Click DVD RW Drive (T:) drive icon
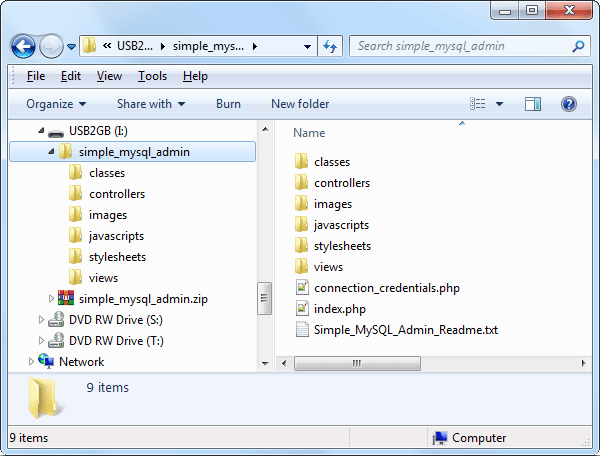 pos(56,340)
